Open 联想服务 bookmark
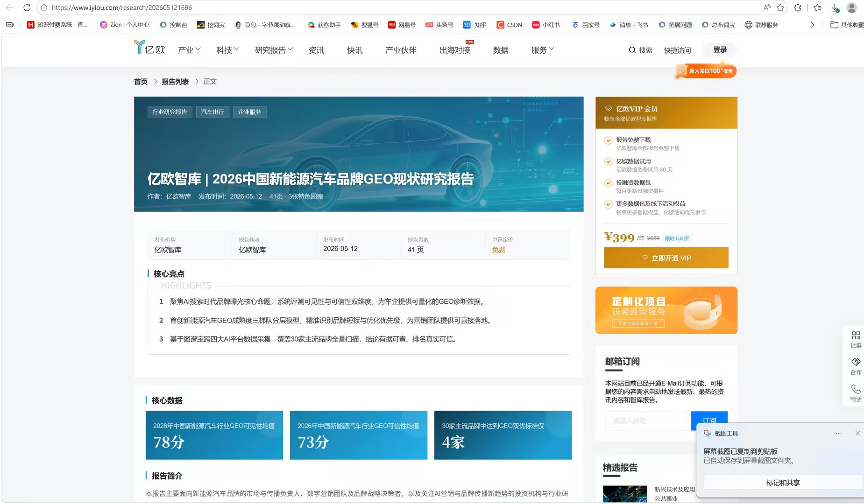The width and height of the screenshot is (864, 504). point(761,25)
